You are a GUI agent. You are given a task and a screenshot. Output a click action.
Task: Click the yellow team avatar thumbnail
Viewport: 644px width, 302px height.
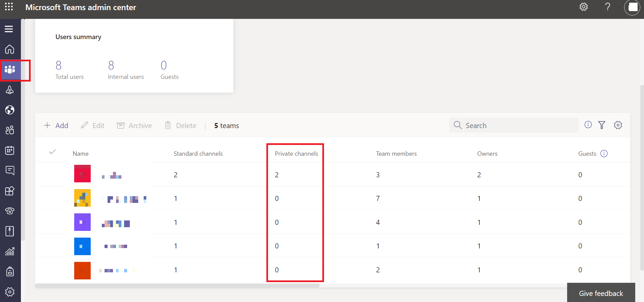82,198
